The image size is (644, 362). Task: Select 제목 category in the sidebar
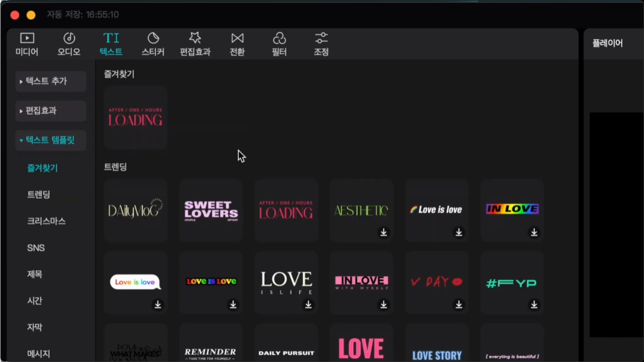[35, 274]
